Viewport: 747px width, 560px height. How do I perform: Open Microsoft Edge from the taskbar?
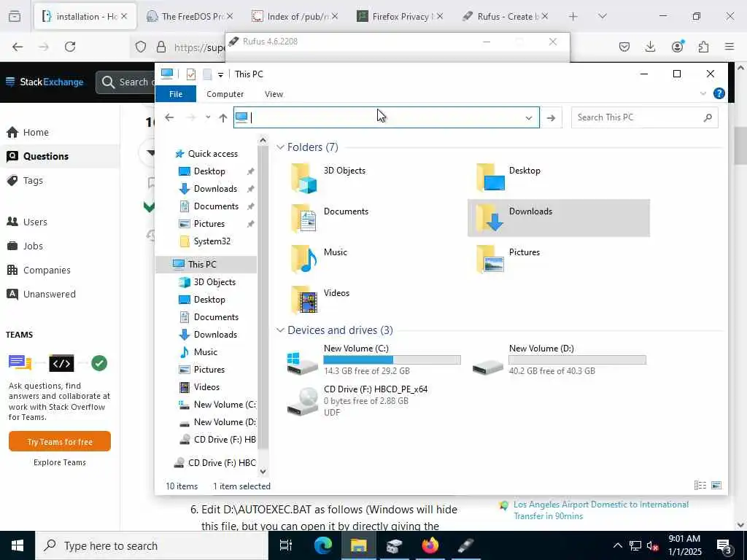tap(322, 545)
